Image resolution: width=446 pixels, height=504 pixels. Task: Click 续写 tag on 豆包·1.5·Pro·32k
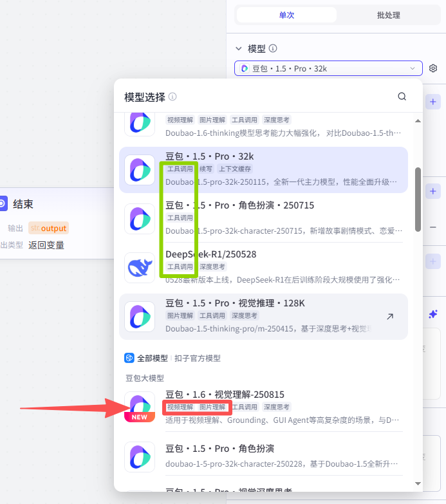click(x=206, y=169)
